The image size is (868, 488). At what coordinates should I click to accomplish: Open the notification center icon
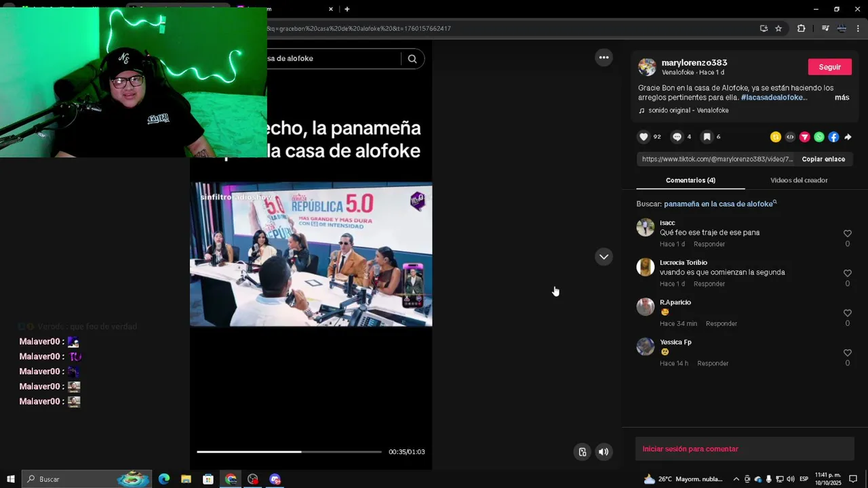coord(853,479)
